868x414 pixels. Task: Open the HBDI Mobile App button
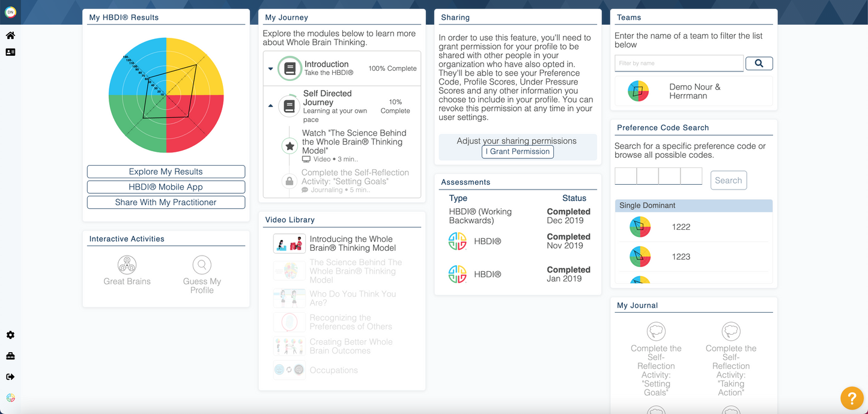(166, 187)
